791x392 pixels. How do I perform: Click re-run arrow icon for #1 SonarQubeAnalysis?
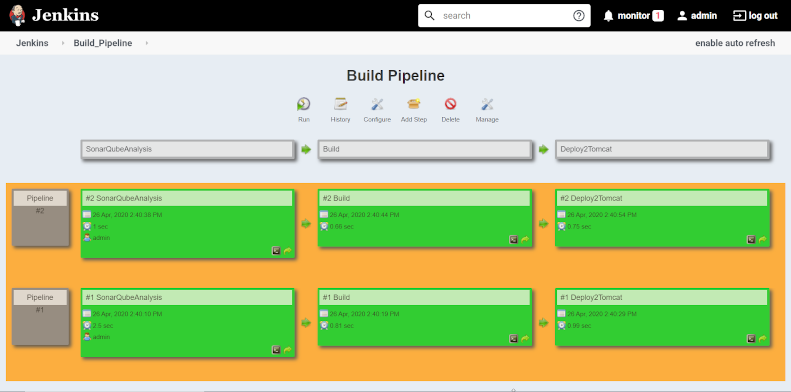[288, 350]
